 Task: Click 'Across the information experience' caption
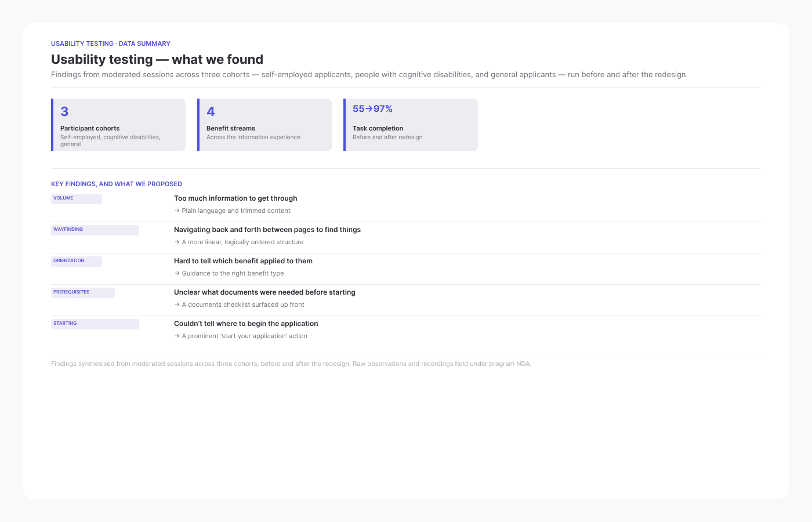(253, 137)
